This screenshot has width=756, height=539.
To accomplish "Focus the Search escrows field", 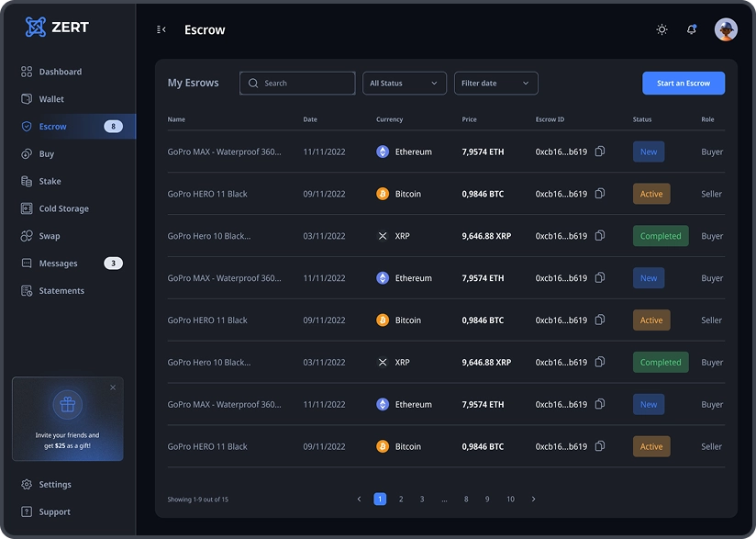I will pos(297,83).
